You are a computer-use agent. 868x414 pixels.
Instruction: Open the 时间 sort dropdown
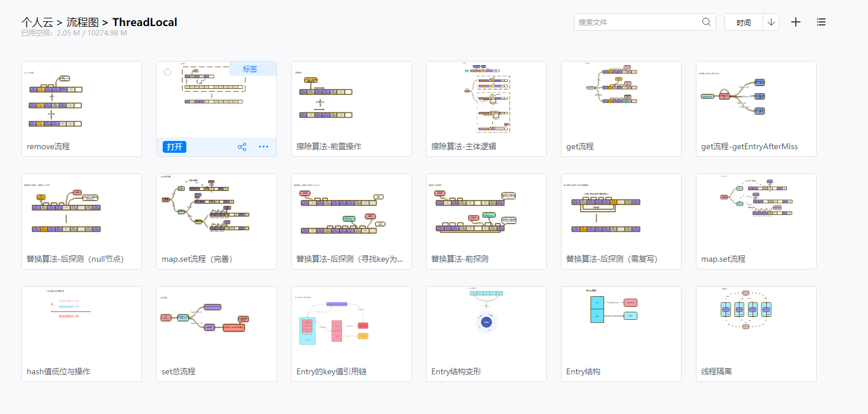tap(744, 23)
